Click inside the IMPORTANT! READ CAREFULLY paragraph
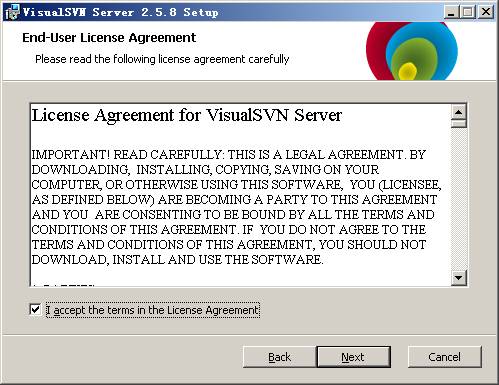The image size is (499, 385). click(x=236, y=207)
